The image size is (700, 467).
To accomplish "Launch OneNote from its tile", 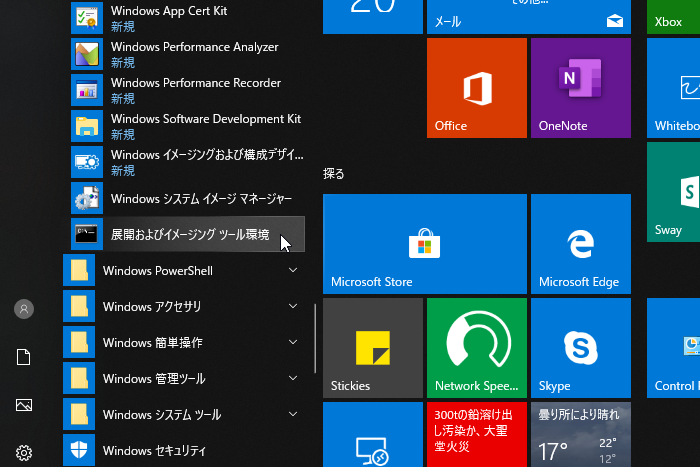I will click(580, 88).
